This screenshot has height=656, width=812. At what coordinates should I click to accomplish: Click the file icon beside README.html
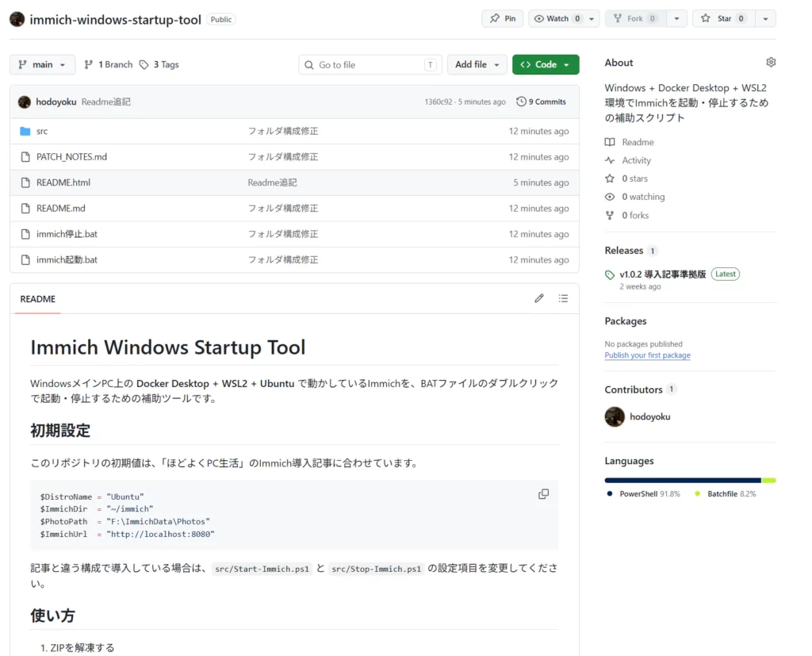click(x=25, y=183)
